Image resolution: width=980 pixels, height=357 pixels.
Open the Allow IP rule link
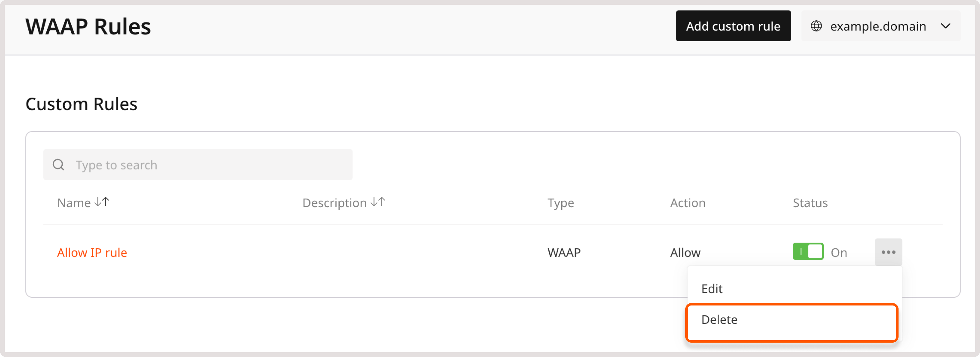click(92, 252)
